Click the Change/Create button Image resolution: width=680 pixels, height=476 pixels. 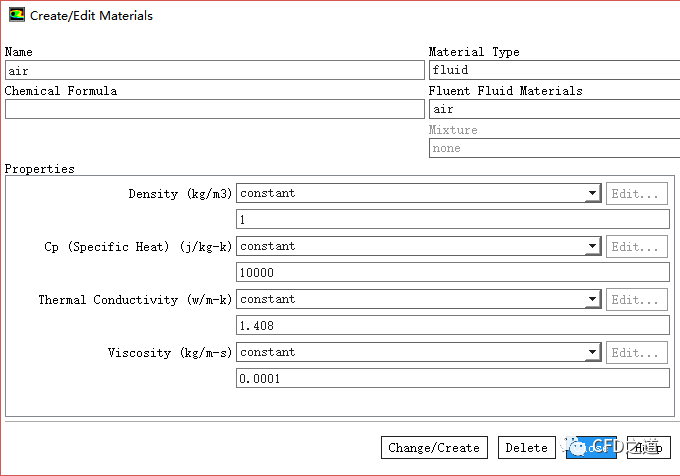pos(434,448)
